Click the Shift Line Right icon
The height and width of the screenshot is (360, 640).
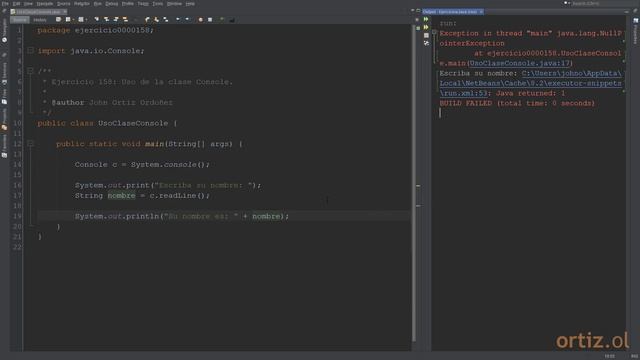tap(187, 20)
